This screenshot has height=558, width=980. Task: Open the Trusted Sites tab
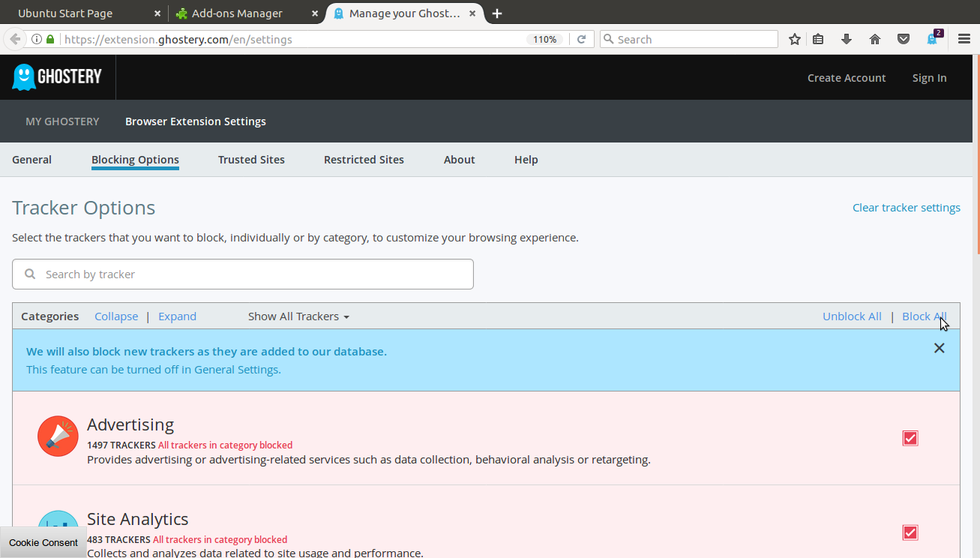(x=251, y=160)
